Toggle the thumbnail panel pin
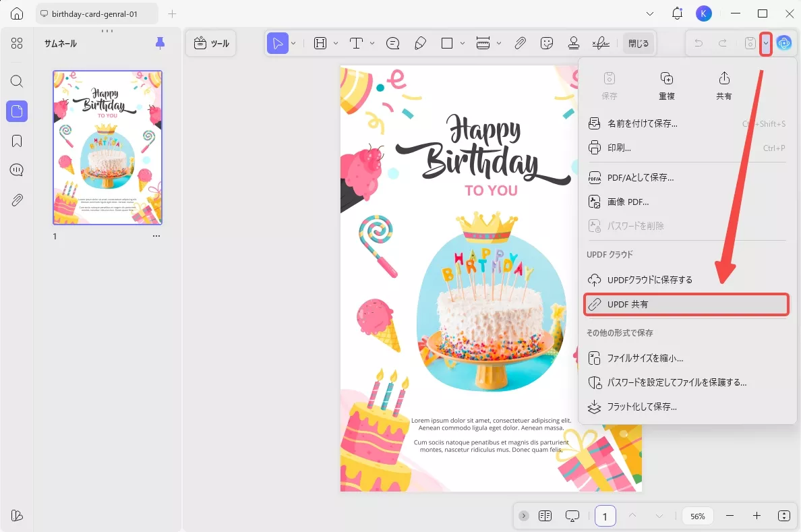Image resolution: width=801 pixels, height=532 pixels. (x=160, y=43)
